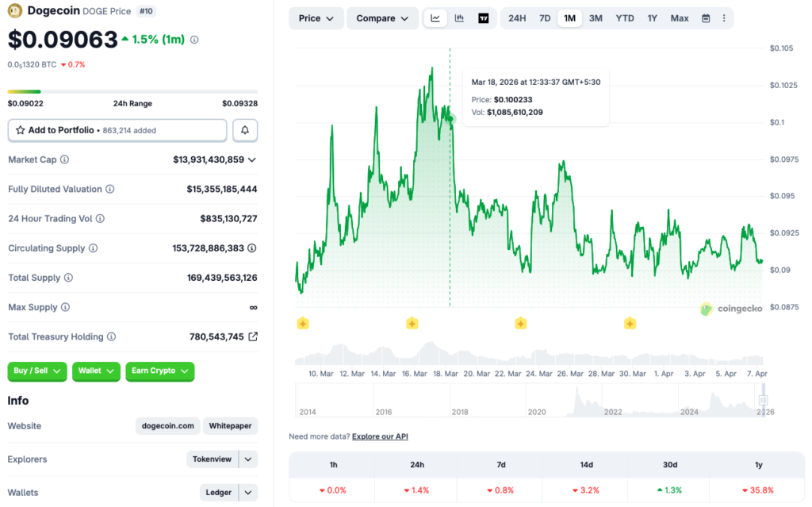Switch to the candlestick chart icon

tap(459, 17)
